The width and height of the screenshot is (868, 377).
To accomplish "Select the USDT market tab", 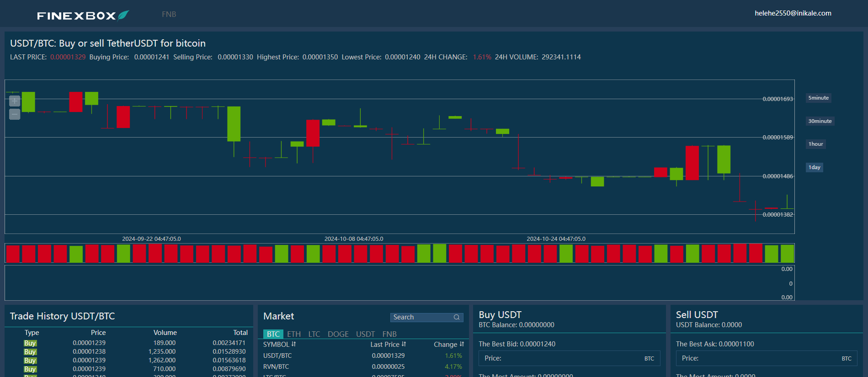I will pyautogui.click(x=365, y=334).
